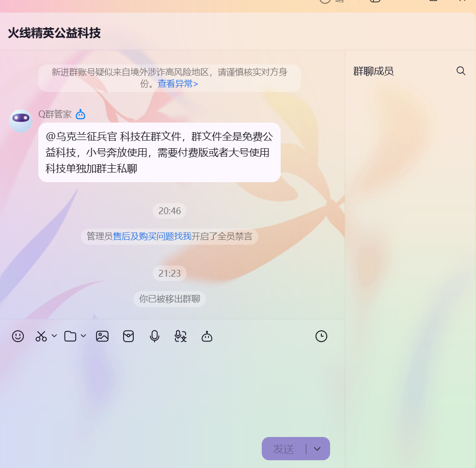Click the 20:46 timestamp

169,211
